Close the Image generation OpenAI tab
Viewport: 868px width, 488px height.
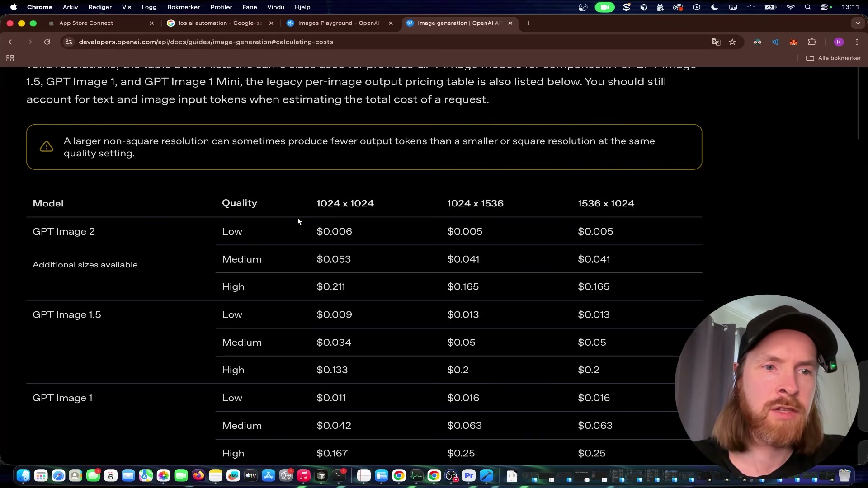coord(510,23)
